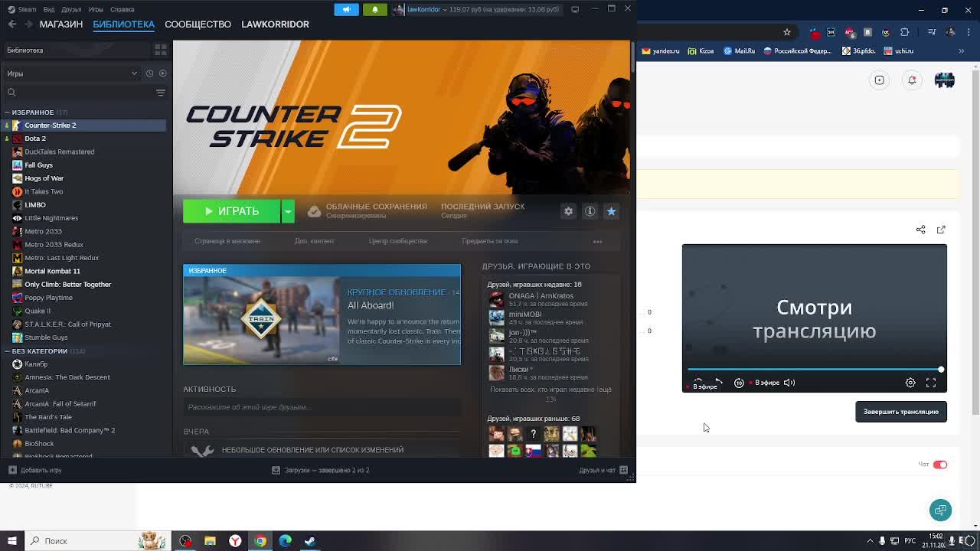This screenshot has height=551, width=980.
Task: Open МАГАЗИН tab in Steam
Action: pos(61,24)
